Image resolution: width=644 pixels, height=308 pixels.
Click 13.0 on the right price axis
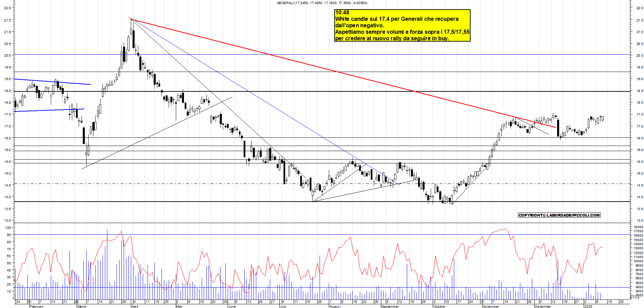[x=640, y=221]
